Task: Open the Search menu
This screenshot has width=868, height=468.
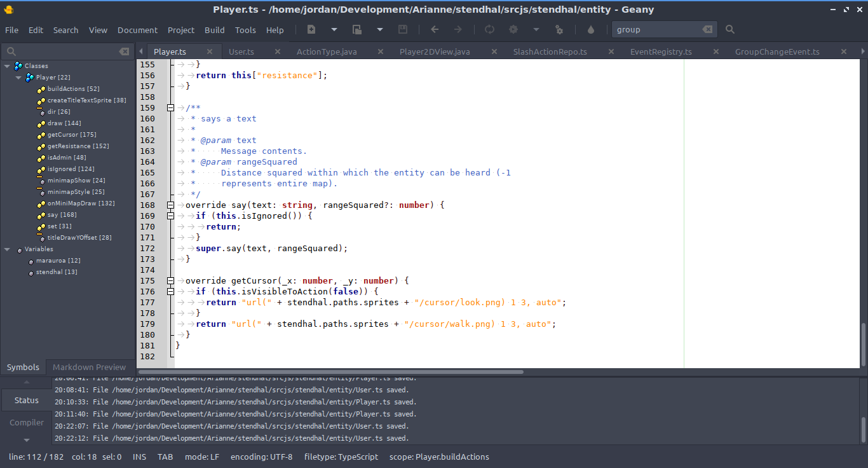Action: click(65, 30)
